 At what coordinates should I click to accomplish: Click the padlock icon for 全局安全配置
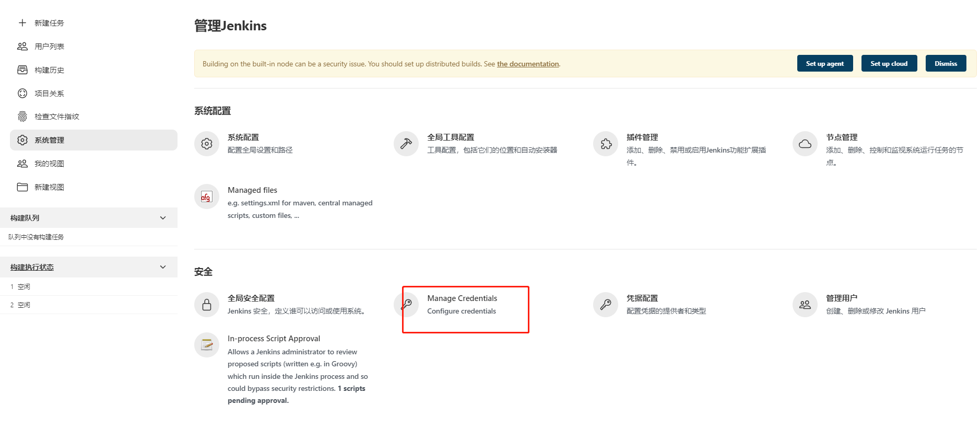click(x=207, y=305)
